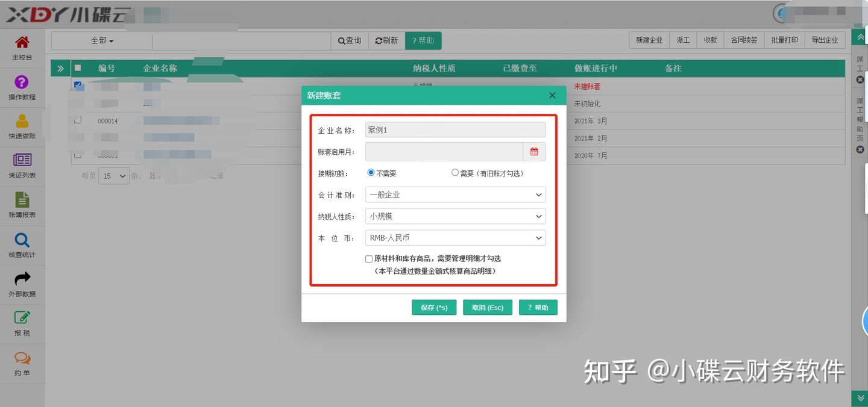Toggle checkbox of row 000014
868x407 pixels.
(x=78, y=120)
